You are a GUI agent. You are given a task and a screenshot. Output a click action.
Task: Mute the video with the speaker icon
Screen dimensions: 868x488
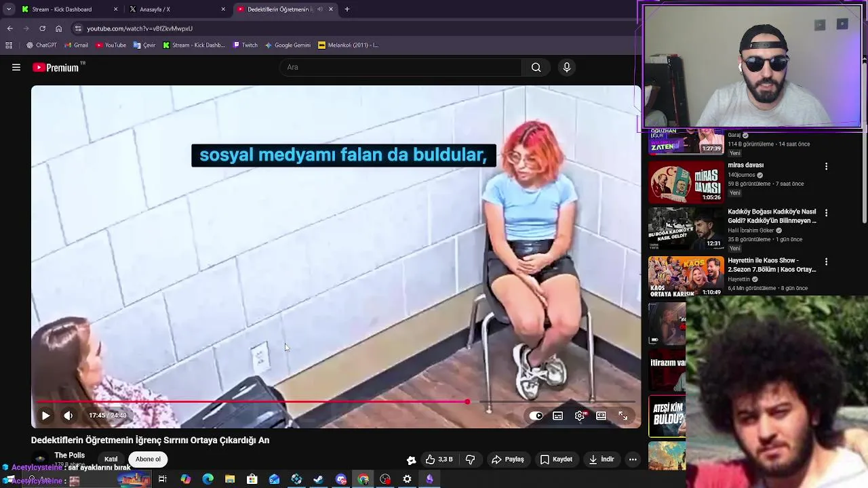(x=68, y=415)
